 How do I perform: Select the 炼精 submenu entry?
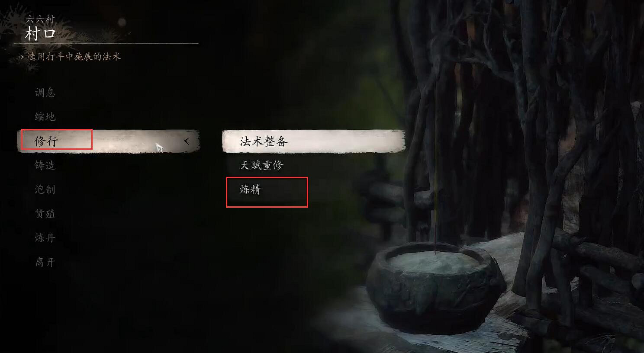coord(250,189)
